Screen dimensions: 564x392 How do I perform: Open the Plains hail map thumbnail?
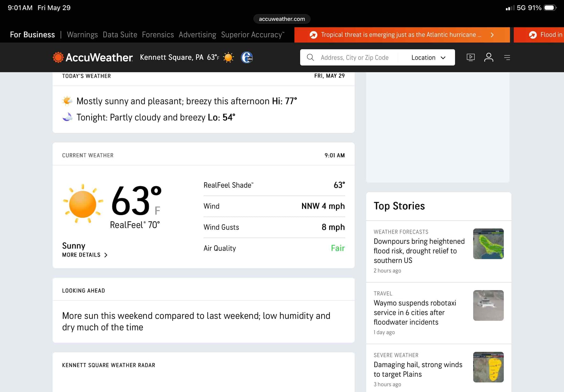click(x=488, y=367)
